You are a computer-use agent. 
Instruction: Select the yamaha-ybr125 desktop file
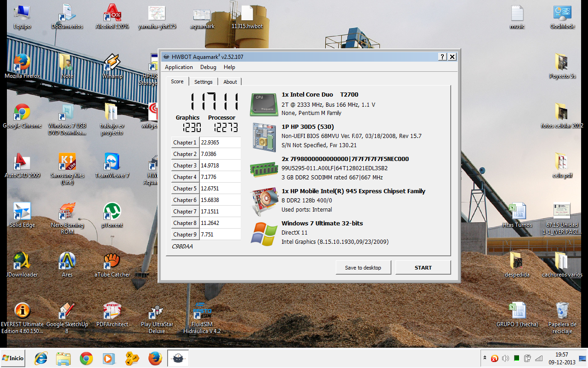click(157, 17)
